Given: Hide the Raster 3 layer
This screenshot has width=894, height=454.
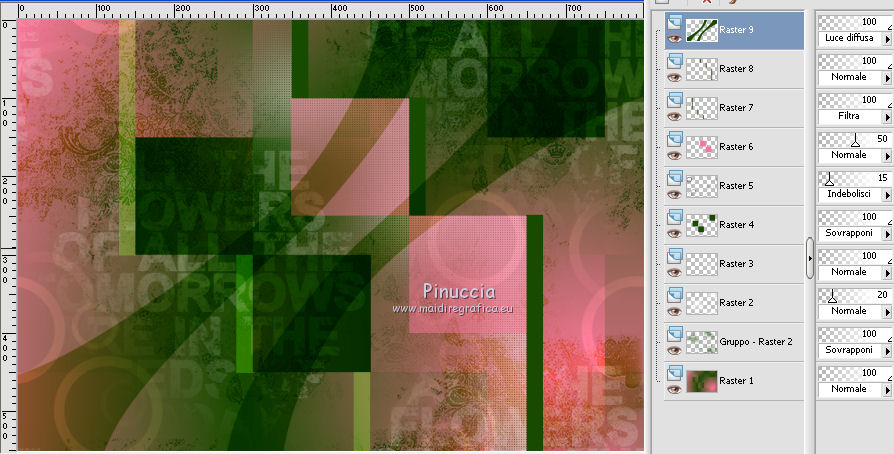Looking at the screenshot, I should pyautogui.click(x=674, y=273).
